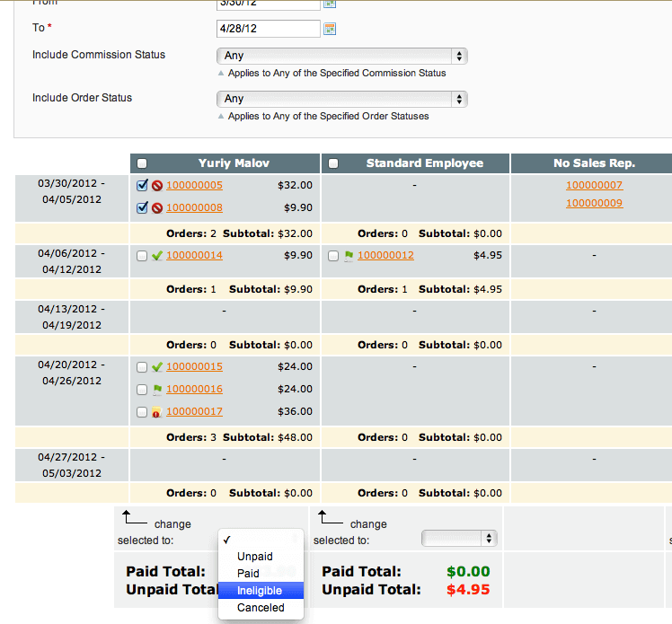Click the green checkmark icon next to order 100000015
672x624 pixels.
pos(157,367)
